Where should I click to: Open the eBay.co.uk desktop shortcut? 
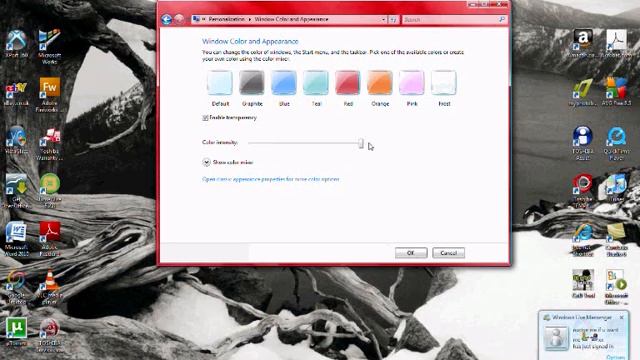tap(16, 94)
